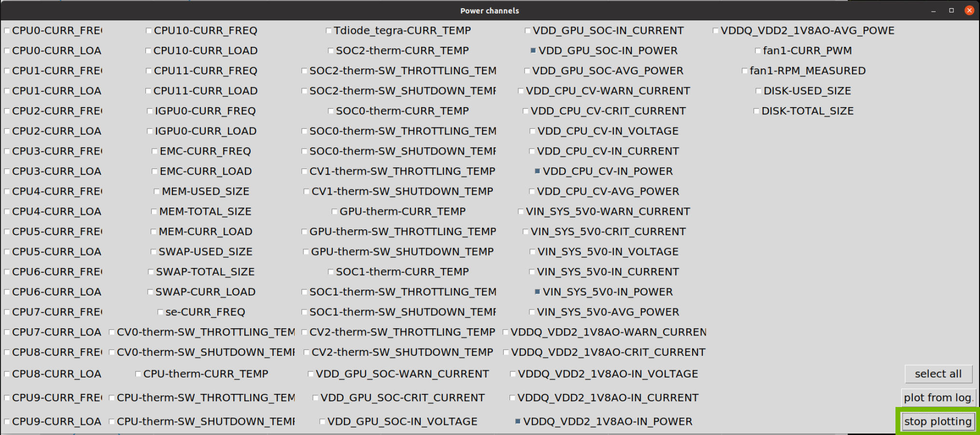Check the IGPU0-CURR_LOAD option
Screen dimensions: 980x435
pos(150,131)
